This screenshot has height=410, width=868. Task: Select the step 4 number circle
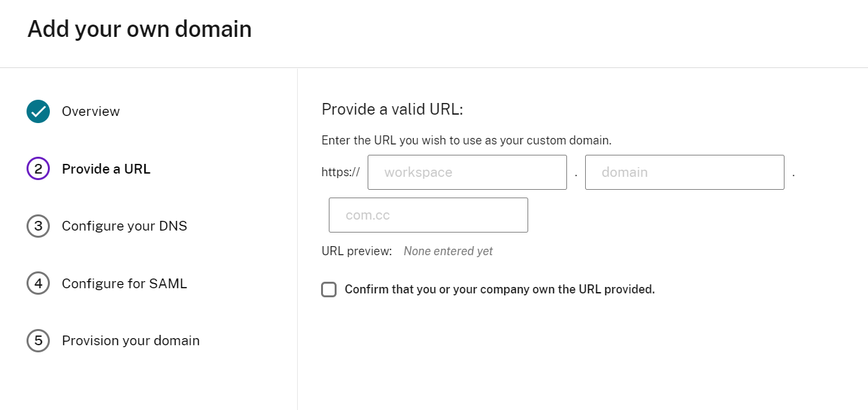point(38,284)
